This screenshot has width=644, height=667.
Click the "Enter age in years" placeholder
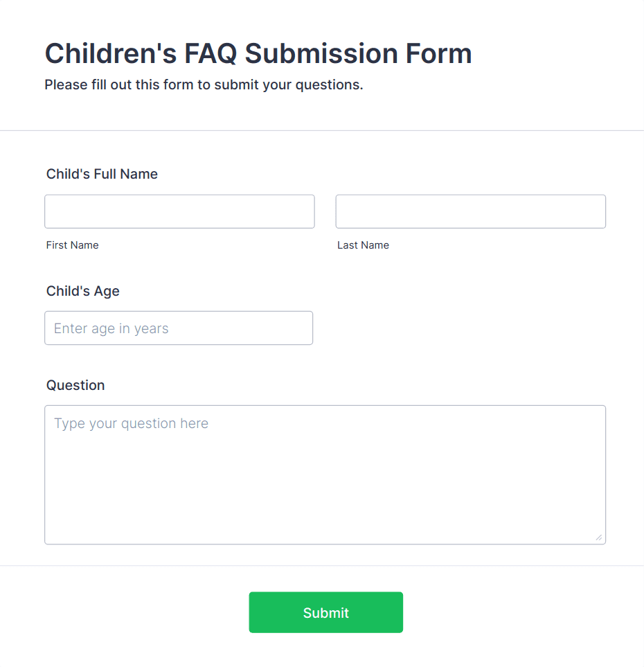(x=111, y=328)
